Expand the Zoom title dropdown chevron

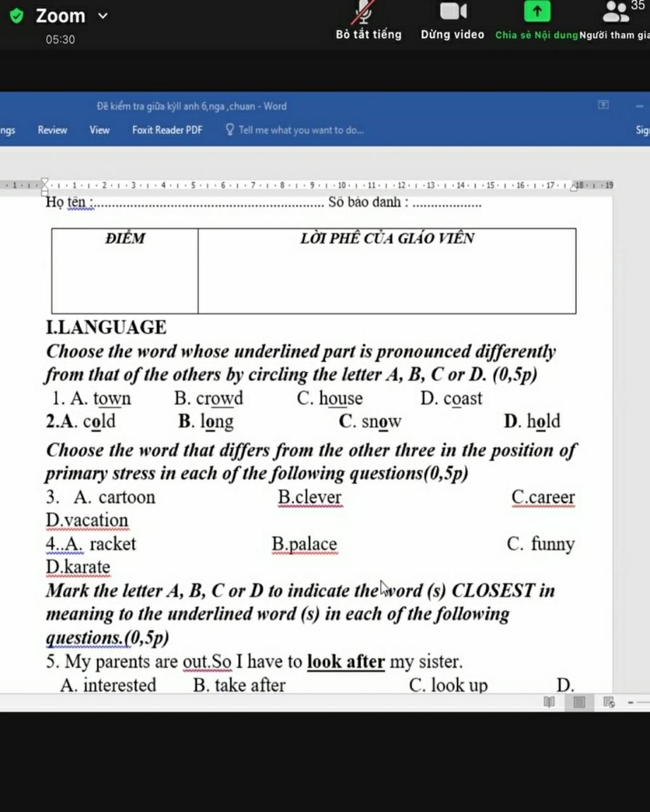tap(103, 16)
